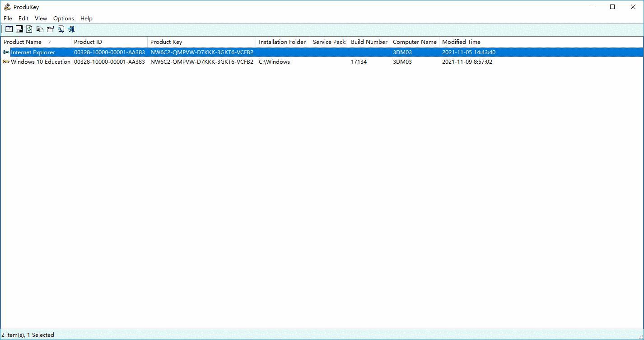Click the Product ID in Internet Explorer row

point(109,52)
